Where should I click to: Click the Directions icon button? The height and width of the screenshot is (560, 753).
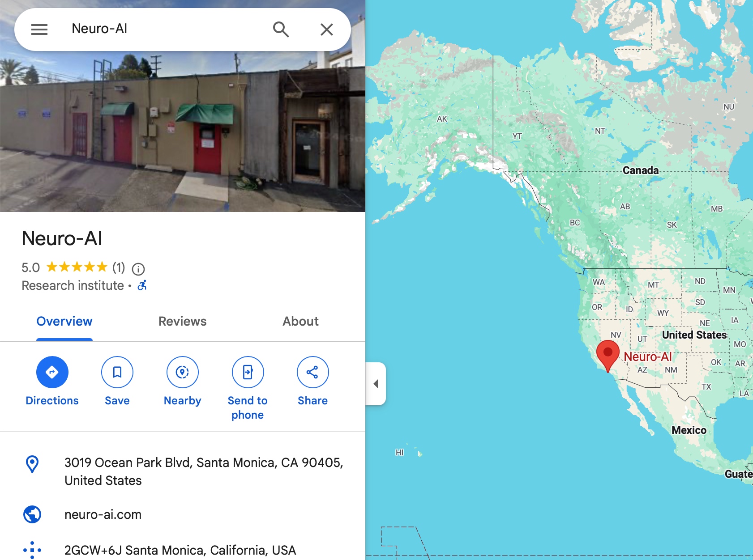click(x=52, y=372)
